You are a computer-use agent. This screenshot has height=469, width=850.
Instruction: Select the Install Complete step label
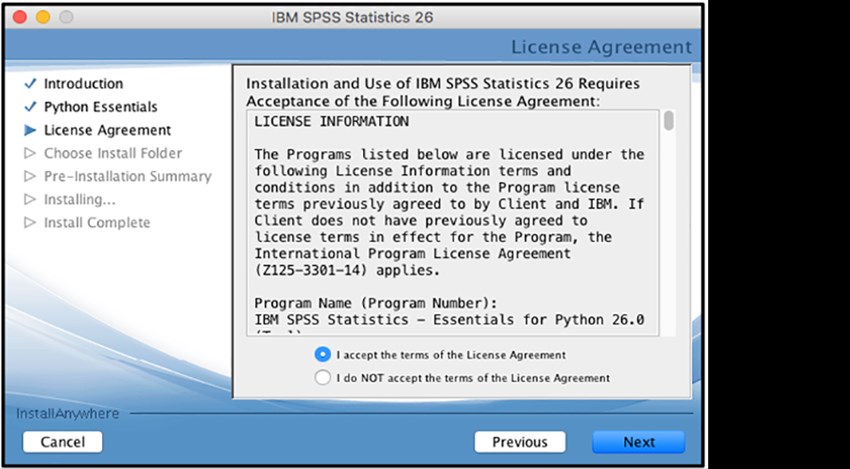tap(97, 223)
